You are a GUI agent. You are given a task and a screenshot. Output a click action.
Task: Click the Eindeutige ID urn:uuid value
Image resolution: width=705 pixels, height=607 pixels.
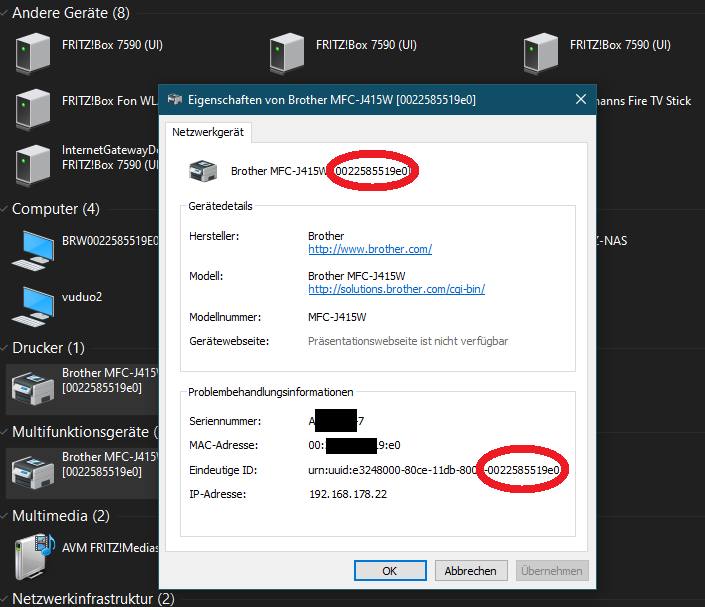click(x=434, y=470)
